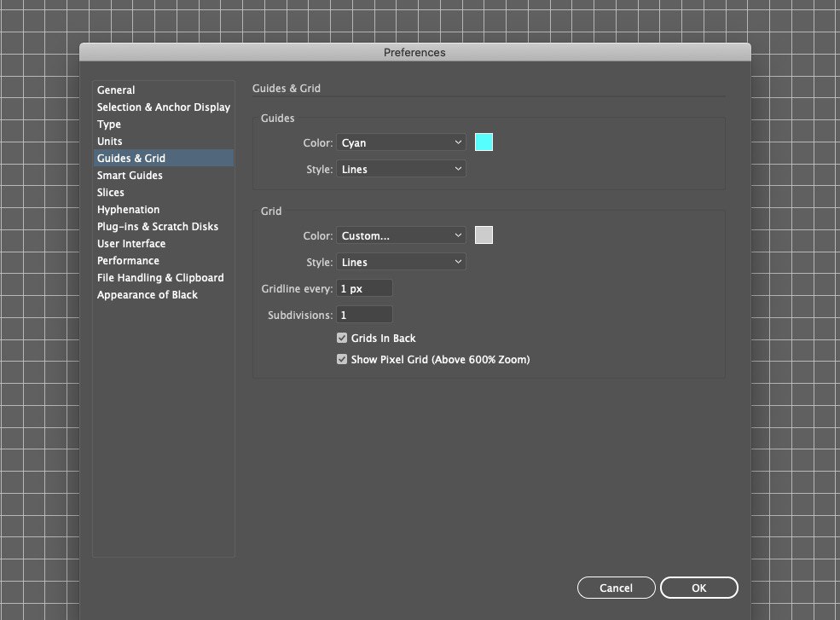840x620 pixels.
Task: Click the Gridline every field
Action: point(364,288)
